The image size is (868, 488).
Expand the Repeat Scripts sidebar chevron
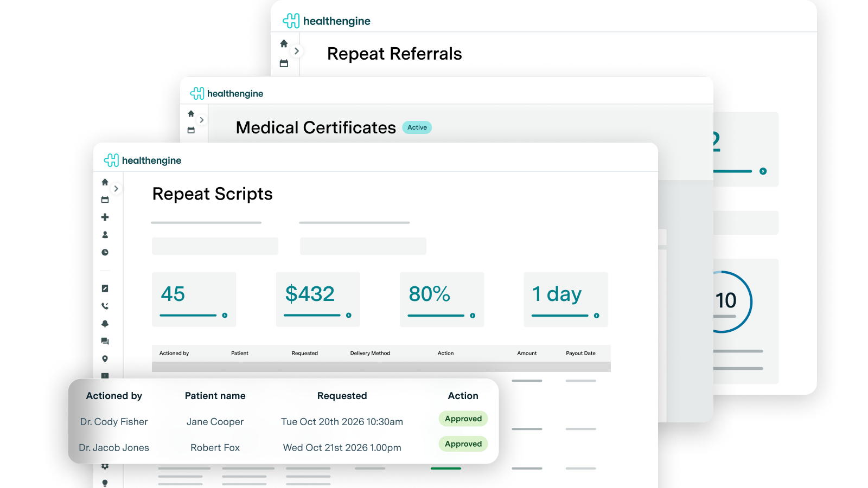[x=116, y=189]
